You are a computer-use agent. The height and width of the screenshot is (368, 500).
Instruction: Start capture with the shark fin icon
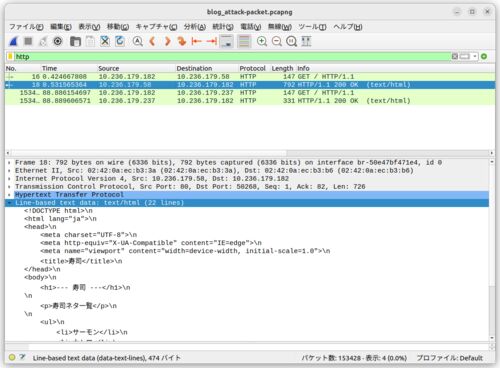tap(13, 41)
